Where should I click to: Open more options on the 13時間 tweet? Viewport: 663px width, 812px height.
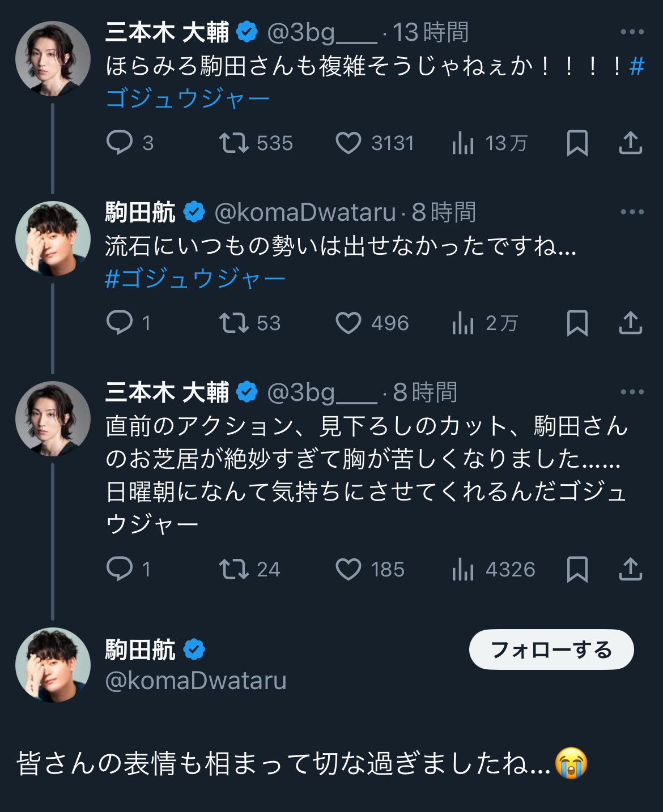pyautogui.click(x=632, y=32)
